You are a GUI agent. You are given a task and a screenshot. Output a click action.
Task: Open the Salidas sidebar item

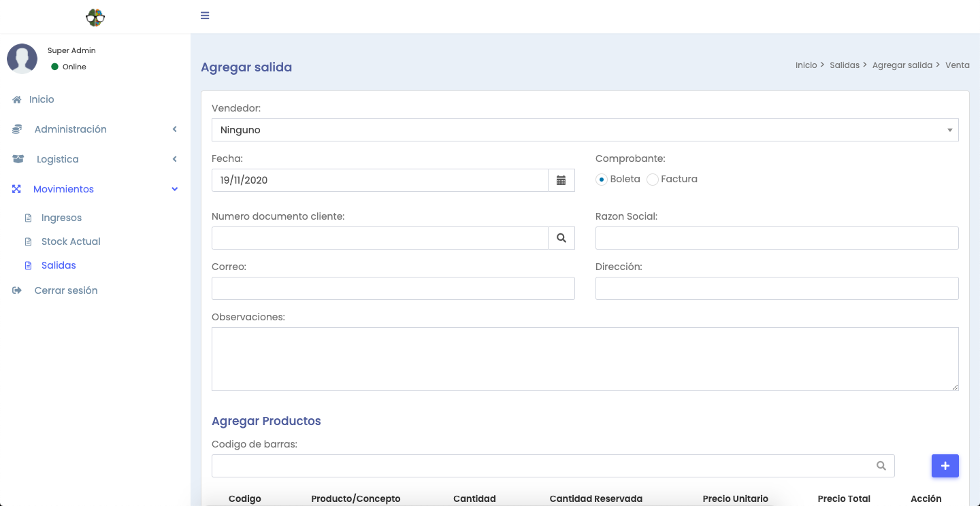point(59,265)
